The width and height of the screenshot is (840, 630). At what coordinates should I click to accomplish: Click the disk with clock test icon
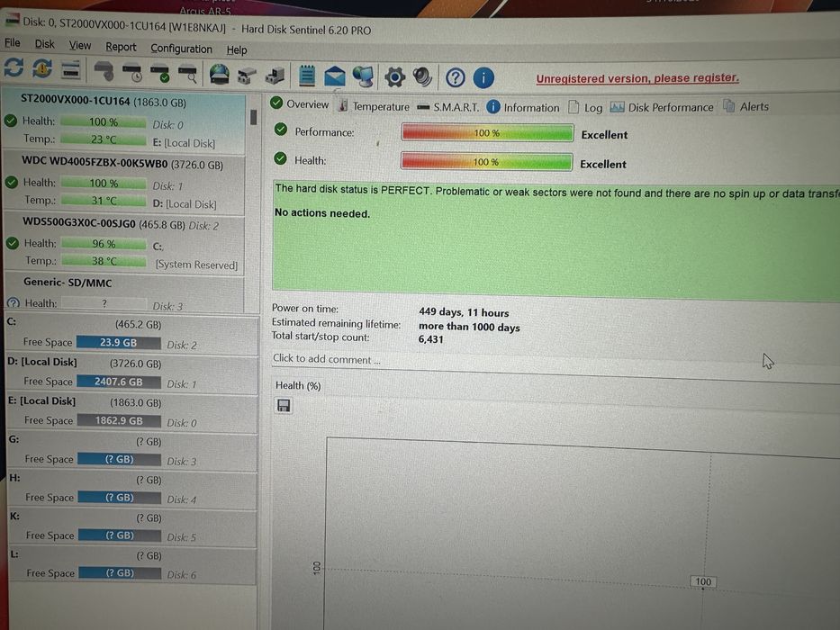[132, 73]
